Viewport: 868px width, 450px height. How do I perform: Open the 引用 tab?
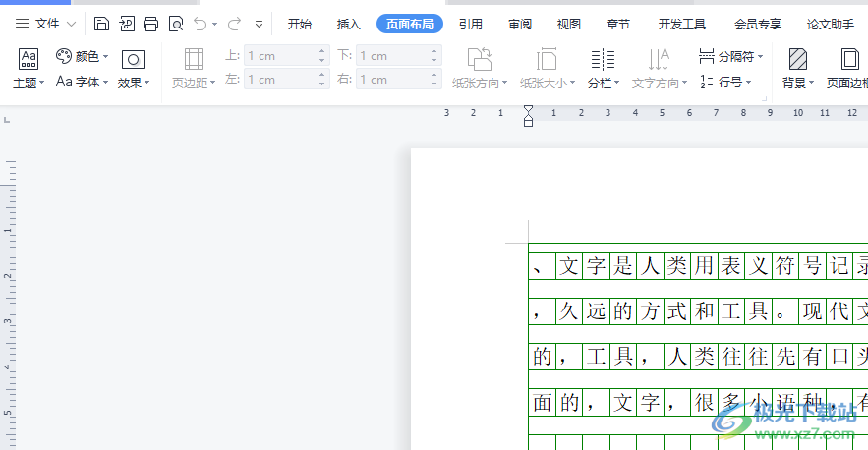[x=471, y=24]
